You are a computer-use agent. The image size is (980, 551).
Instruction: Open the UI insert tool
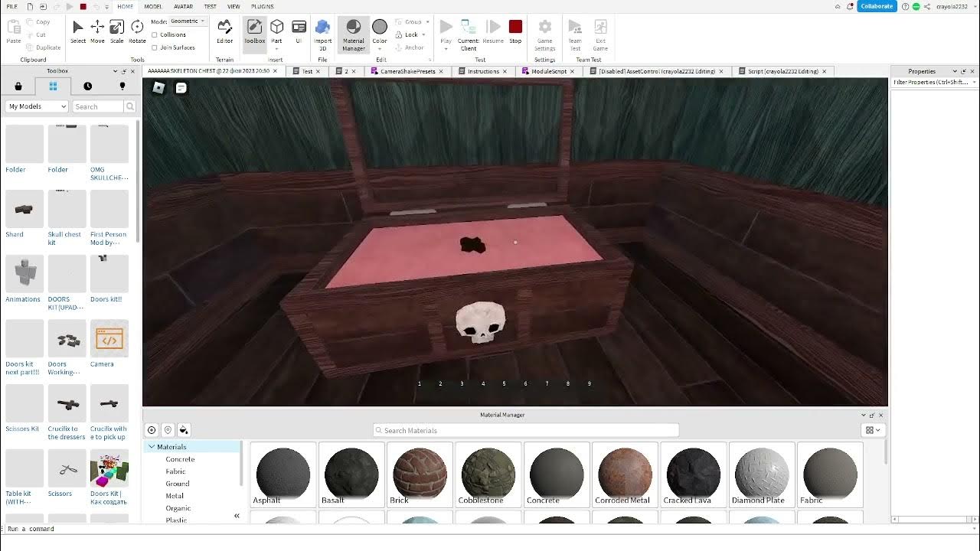(x=299, y=32)
